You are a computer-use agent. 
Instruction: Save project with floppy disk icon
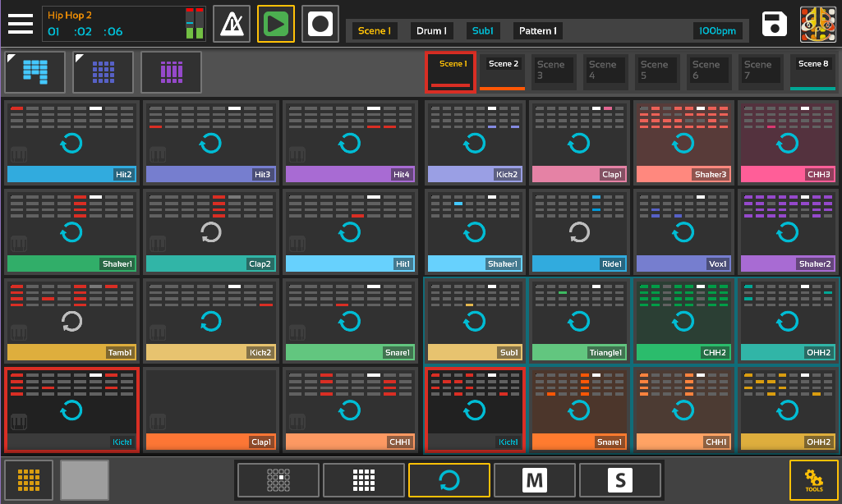[x=775, y=25]
